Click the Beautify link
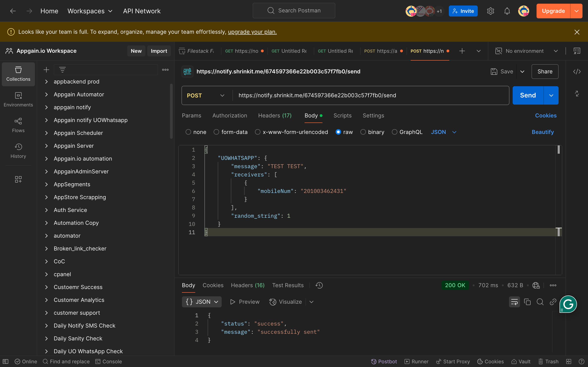588x367 pixels. [543, 132]
